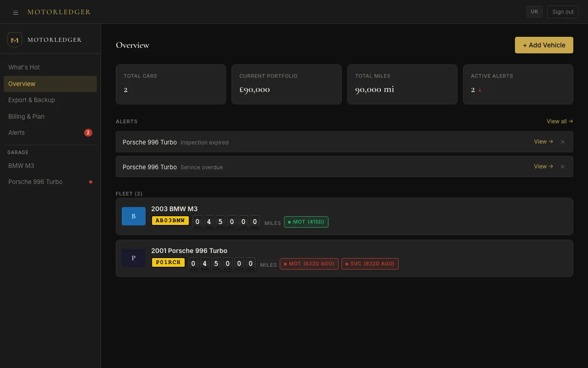Viewport: 588px width, 368px height.
Task: Click the MotorLedger shield logo in sidebar
Action: tap(15, 40)
